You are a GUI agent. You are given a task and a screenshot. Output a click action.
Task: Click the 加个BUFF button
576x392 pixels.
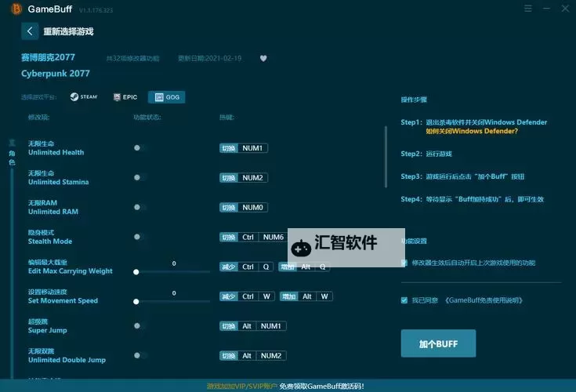(x=438, y=343)
